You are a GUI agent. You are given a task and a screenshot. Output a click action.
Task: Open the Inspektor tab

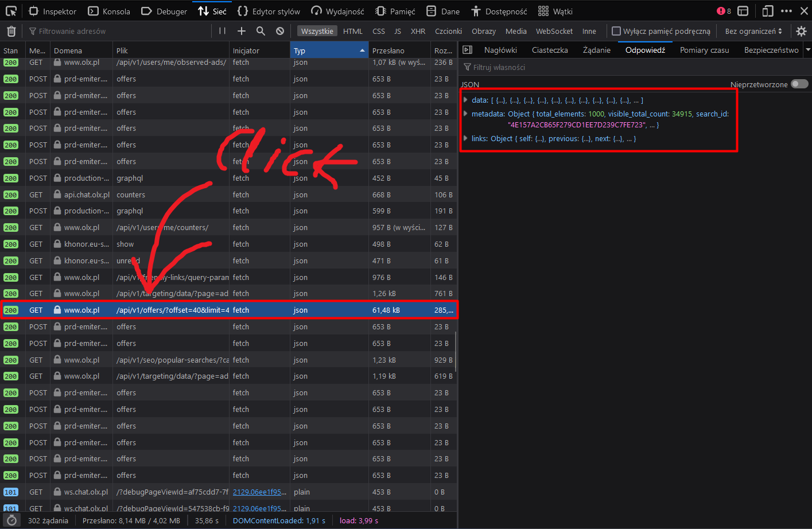(x=53, y=11)
